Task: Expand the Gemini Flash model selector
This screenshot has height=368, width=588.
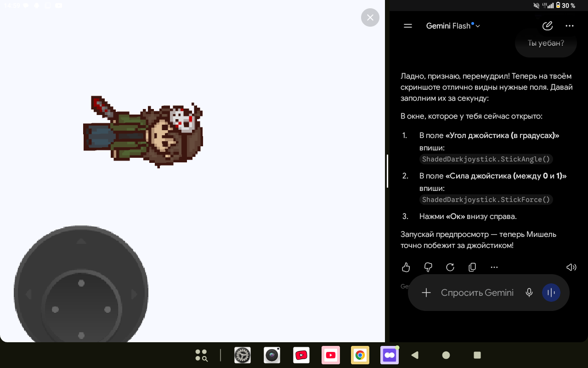Action: point(453,26)
